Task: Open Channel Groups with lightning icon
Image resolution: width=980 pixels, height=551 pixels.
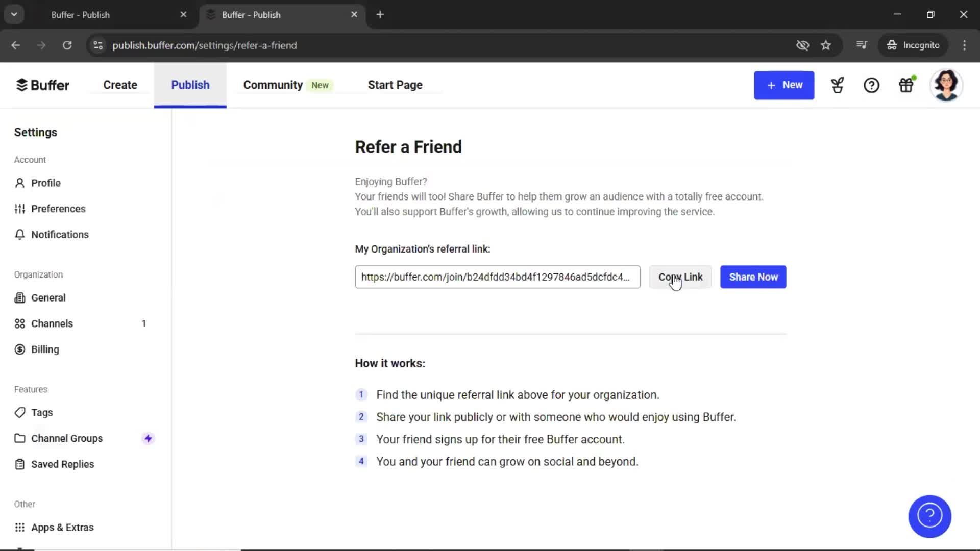Action: pyautogui.click(x=67, y=438)
